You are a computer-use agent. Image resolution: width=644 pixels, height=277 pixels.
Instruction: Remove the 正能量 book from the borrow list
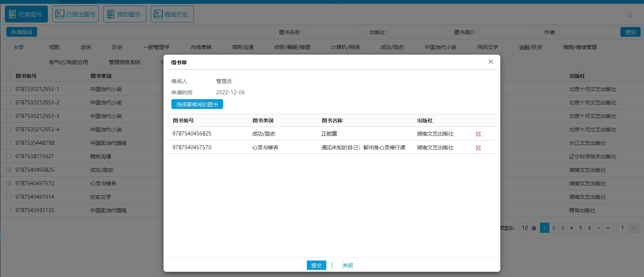[x=478, y=134]
